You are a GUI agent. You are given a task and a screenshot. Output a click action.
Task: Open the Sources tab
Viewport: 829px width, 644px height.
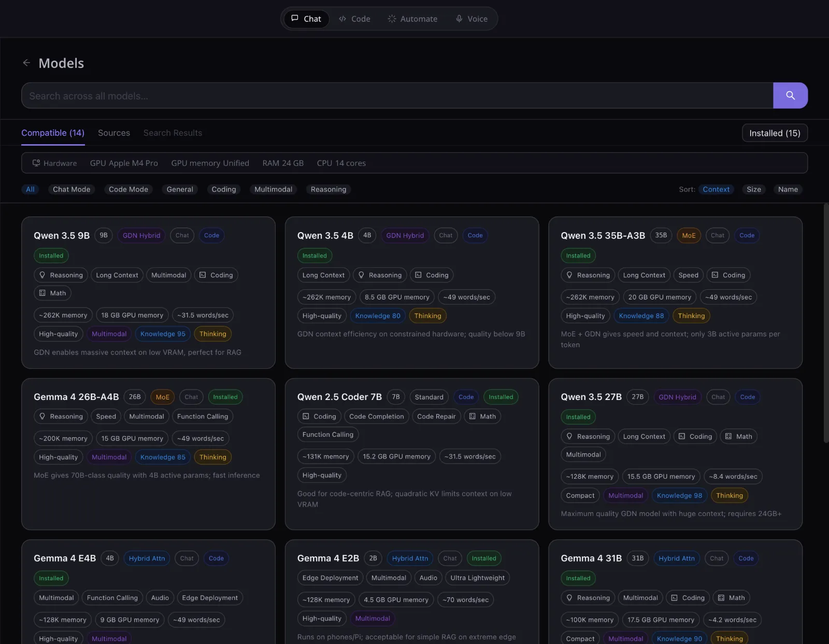click(114, 133)
